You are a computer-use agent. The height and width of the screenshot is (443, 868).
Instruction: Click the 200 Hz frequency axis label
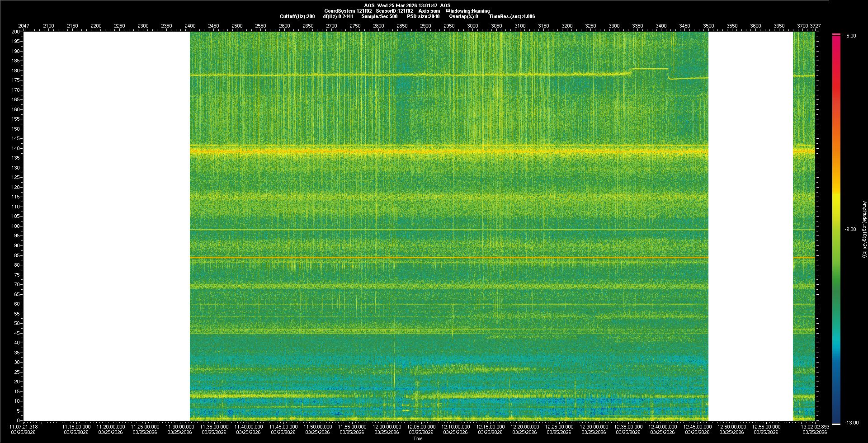pyautogui.click(x=16, y=32)
